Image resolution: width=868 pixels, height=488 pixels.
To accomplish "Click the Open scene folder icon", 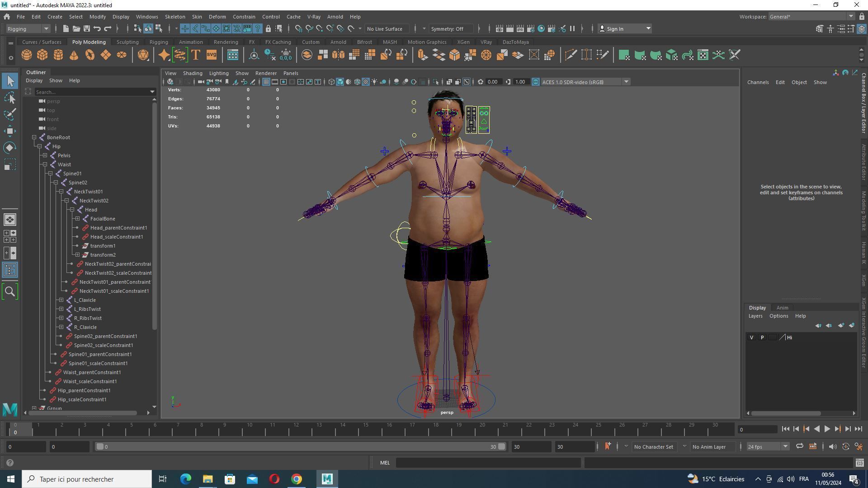I will click(76, 29).
